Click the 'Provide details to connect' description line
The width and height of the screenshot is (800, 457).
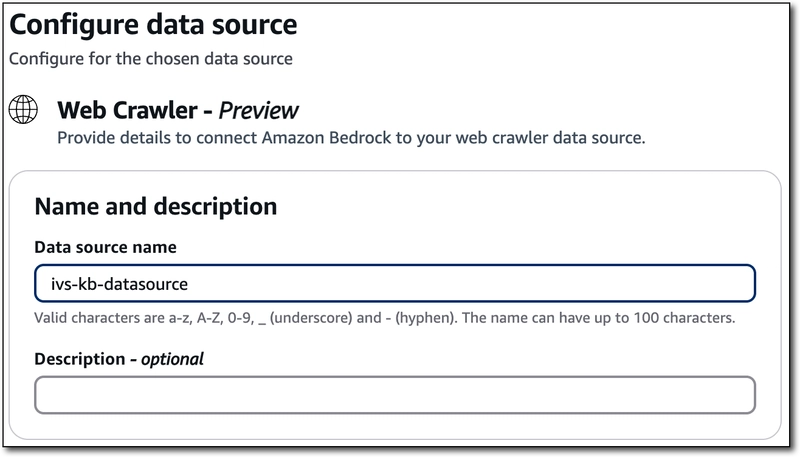(351, 138)
